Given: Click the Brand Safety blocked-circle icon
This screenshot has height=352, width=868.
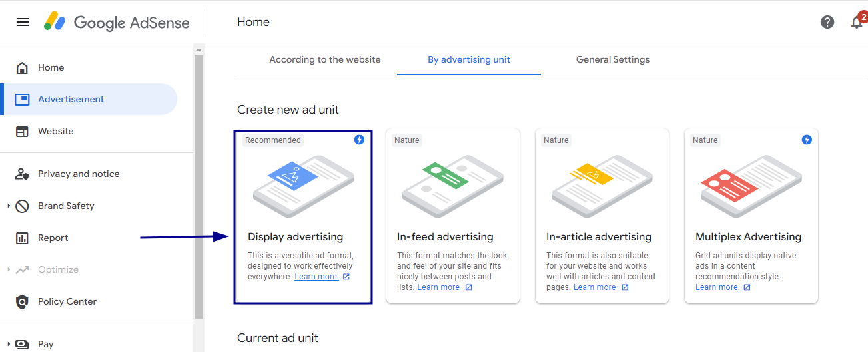Looking at the screenshot, I should (22, 206).
